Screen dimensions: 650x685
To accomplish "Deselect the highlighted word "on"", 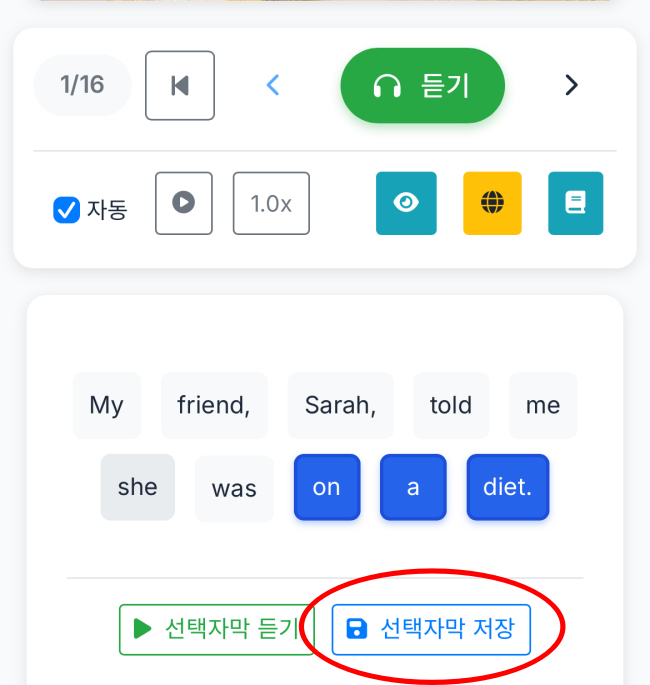I will point(327,487).
